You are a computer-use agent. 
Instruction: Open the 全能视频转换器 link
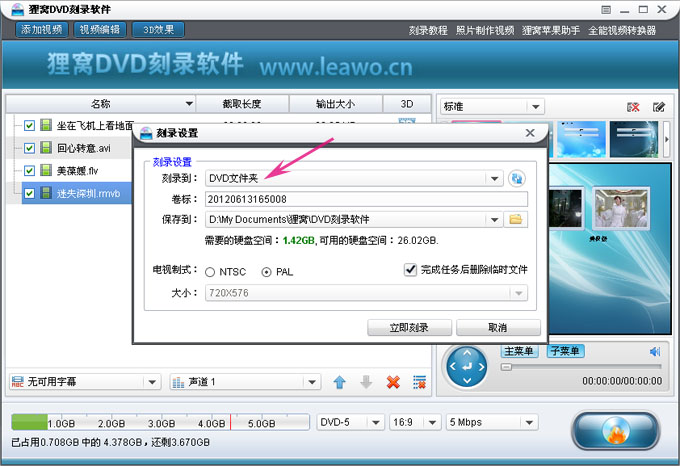(622, 30)
